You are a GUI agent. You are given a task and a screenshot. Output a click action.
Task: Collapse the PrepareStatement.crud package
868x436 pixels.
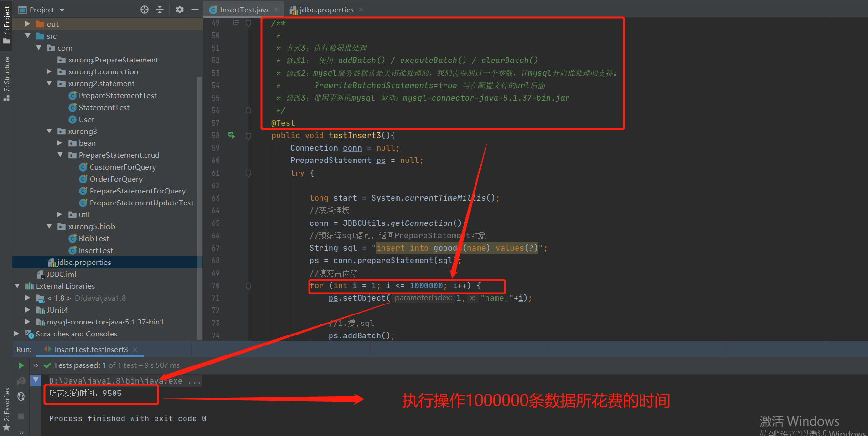pos(60,155)
